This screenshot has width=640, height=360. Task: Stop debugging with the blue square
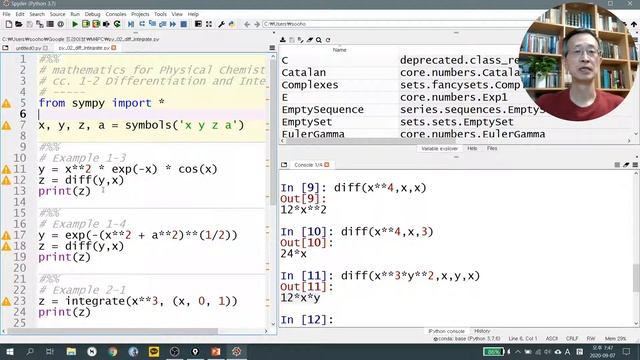[184, 24]
